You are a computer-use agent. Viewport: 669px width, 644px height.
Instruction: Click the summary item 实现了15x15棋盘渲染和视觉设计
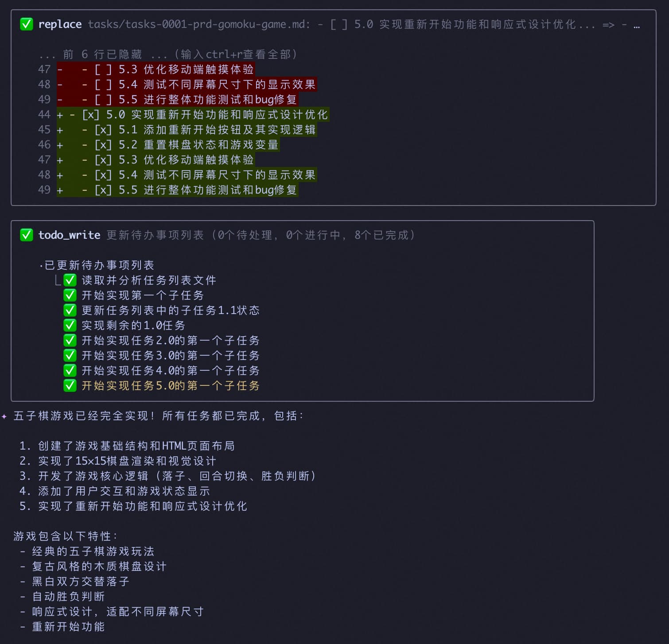click(127, 461)
